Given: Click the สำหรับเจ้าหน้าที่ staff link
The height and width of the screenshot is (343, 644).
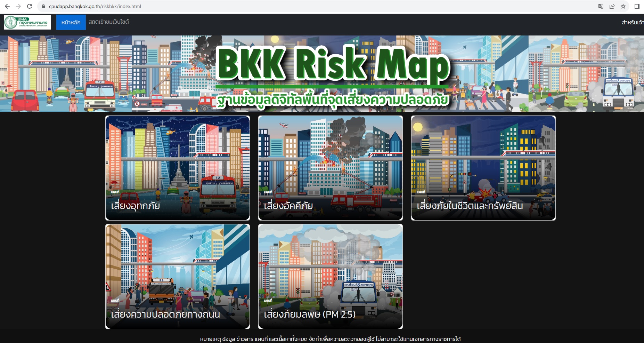Looking at the screenshot, I should click(633, 22).
